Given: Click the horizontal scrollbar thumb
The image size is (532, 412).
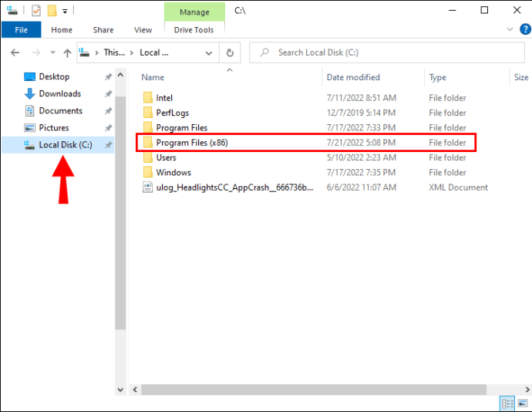Looking at the screenshot, I should click(314, 390).
